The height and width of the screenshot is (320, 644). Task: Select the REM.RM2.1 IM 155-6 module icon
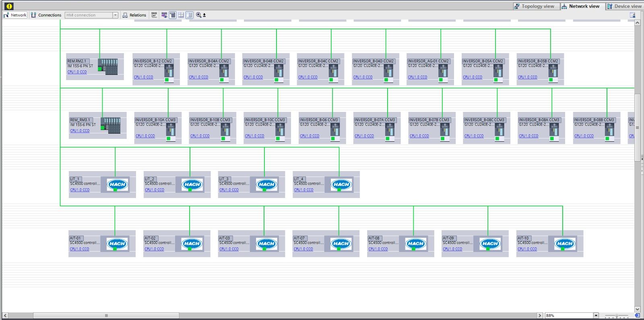[108, 66]
